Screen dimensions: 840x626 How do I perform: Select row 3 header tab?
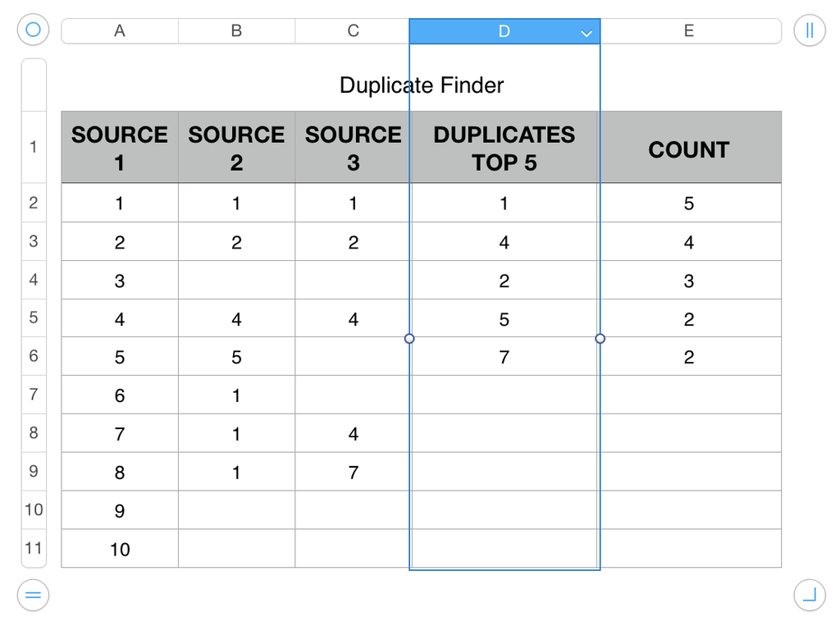coord(34,241)
